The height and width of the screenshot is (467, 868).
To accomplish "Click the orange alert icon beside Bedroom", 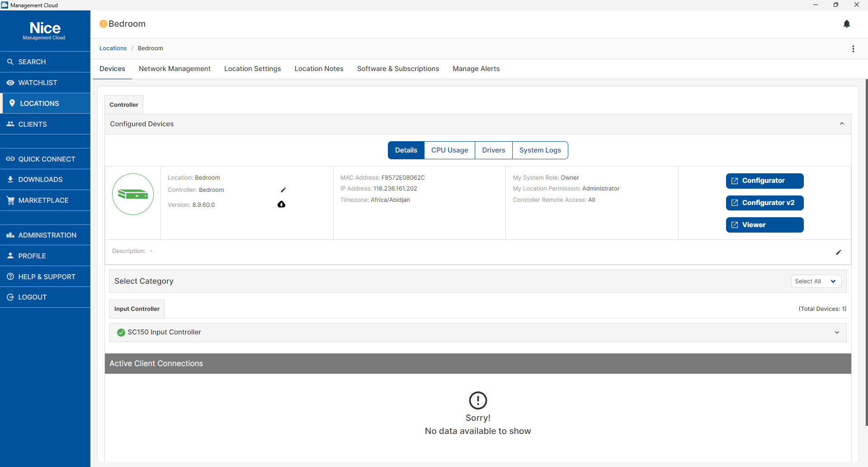I will pyautogui.click(x=104, y=24).
